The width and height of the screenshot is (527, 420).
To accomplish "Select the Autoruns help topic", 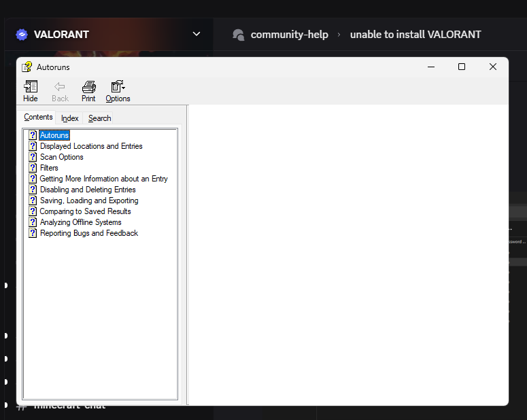I will [54, 135].
